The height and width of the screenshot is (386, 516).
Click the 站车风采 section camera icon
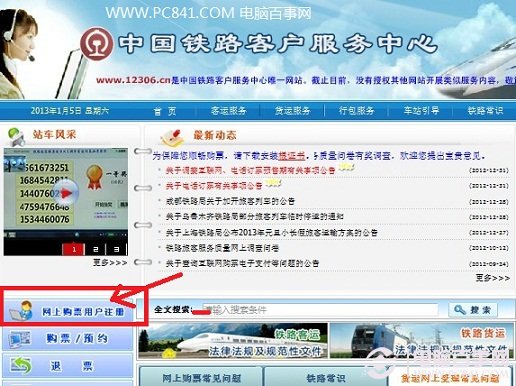point(17,137)
